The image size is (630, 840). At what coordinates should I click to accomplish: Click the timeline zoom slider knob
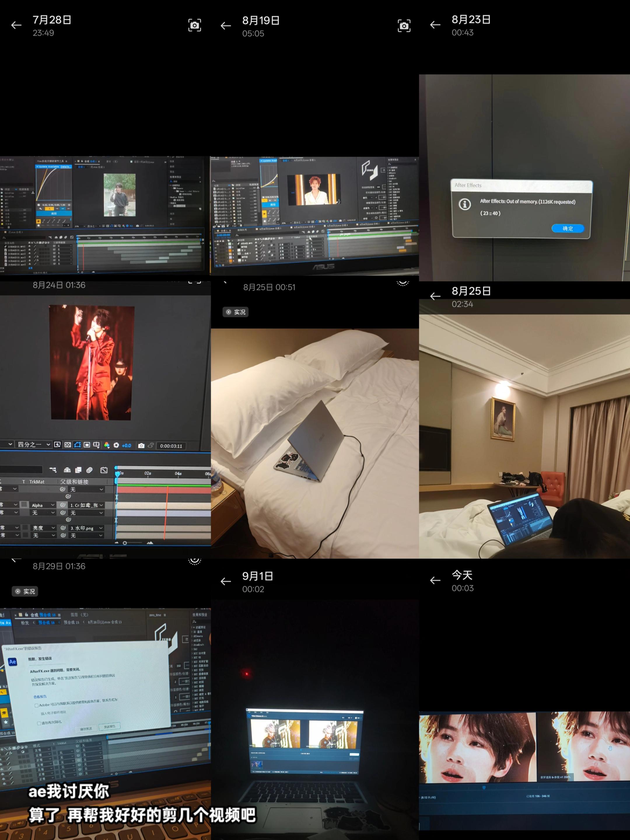[125, 543]
